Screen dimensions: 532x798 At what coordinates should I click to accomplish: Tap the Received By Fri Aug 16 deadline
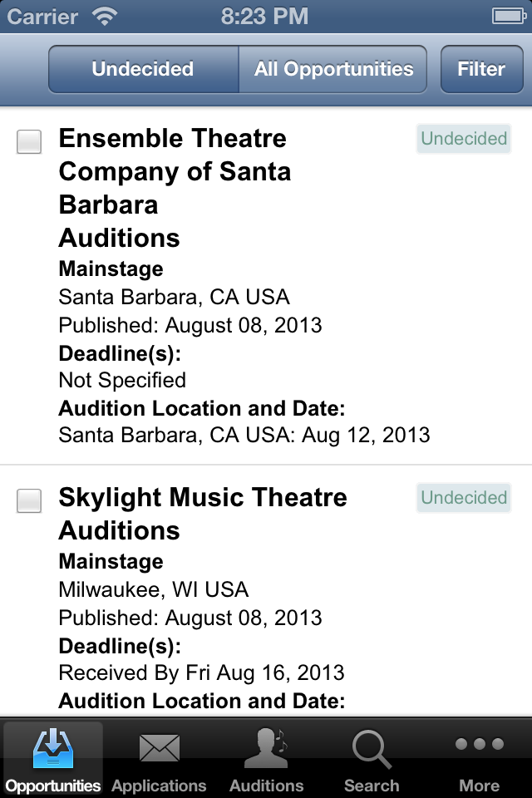coord(202,672)
